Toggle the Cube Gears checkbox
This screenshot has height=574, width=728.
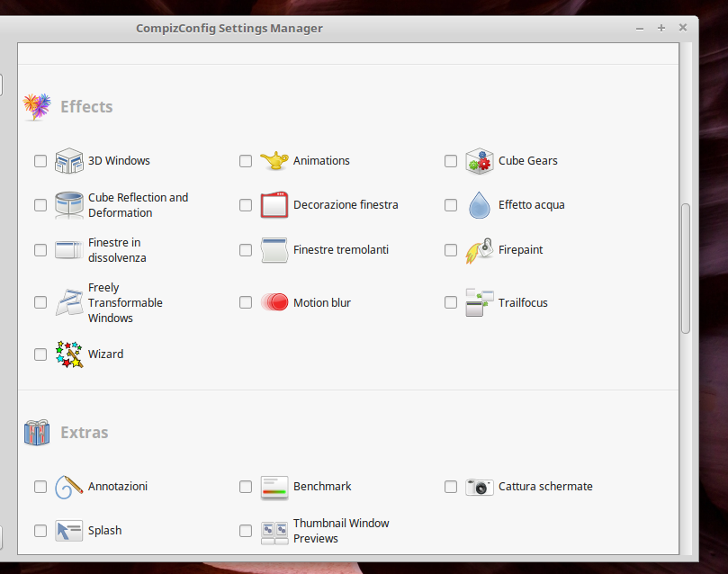coord(451,161)
